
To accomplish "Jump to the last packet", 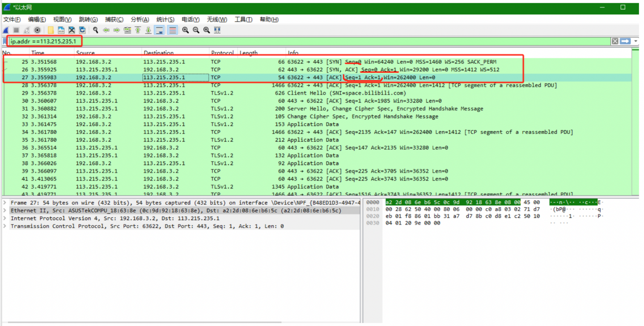I will (x=148, y=30).
